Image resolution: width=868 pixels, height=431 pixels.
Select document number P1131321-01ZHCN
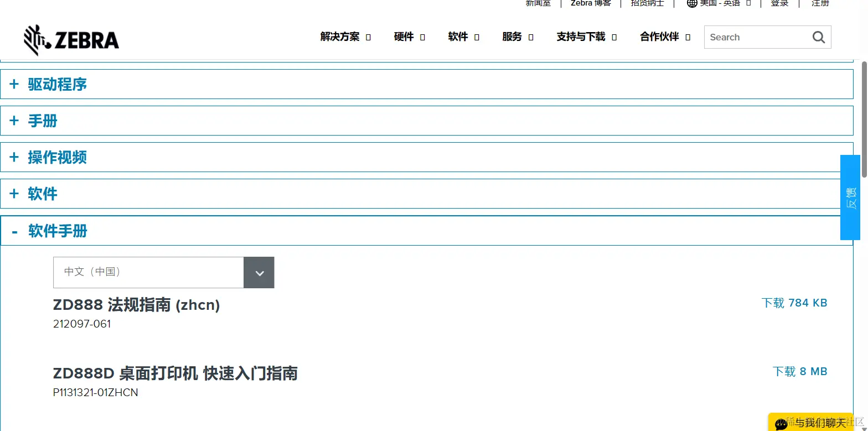(x=96, y=393)
